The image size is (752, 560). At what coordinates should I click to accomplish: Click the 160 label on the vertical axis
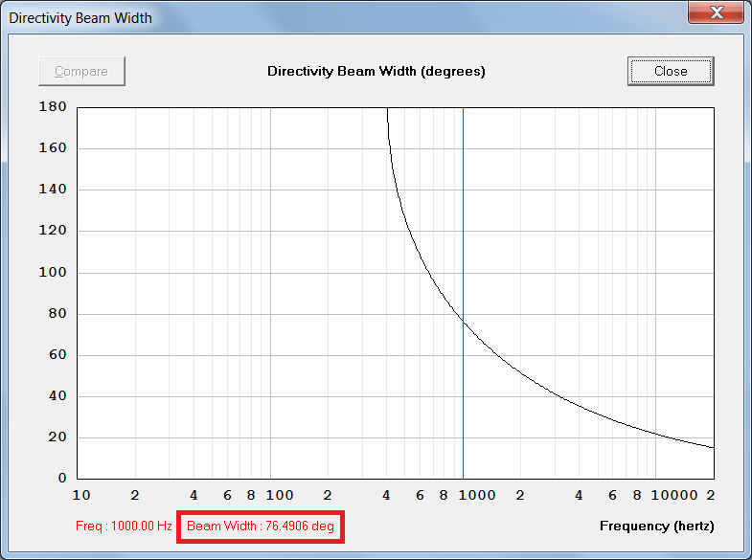(53, 147)
